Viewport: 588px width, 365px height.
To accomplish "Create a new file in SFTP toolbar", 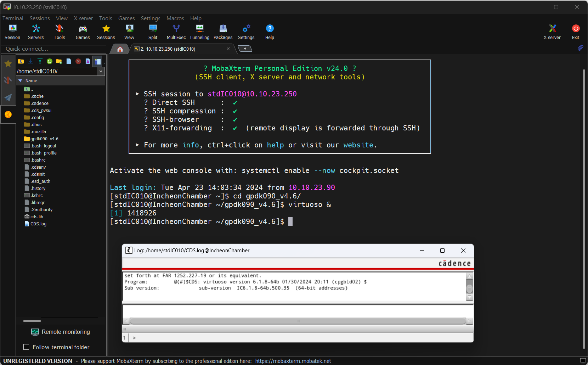I will (69, 61).
